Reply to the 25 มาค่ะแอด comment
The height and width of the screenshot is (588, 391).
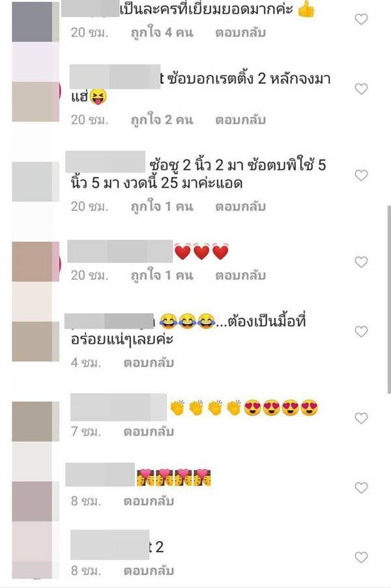[x=240, y=206]
